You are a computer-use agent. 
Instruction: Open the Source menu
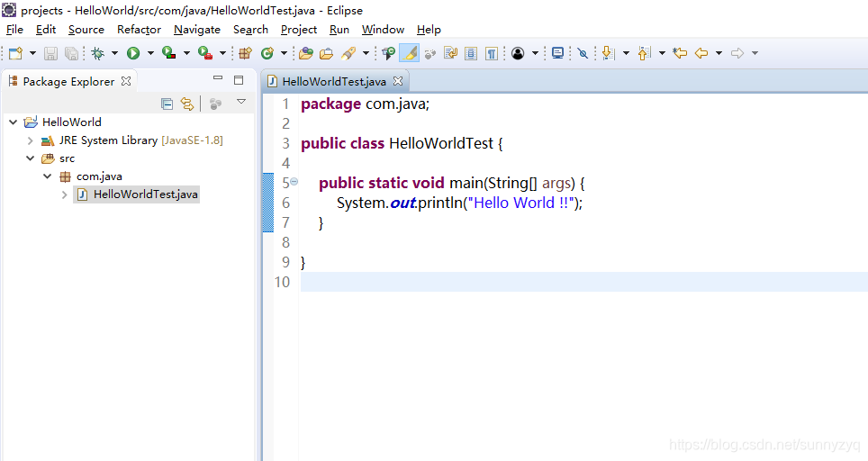click(x=86, y=30)
